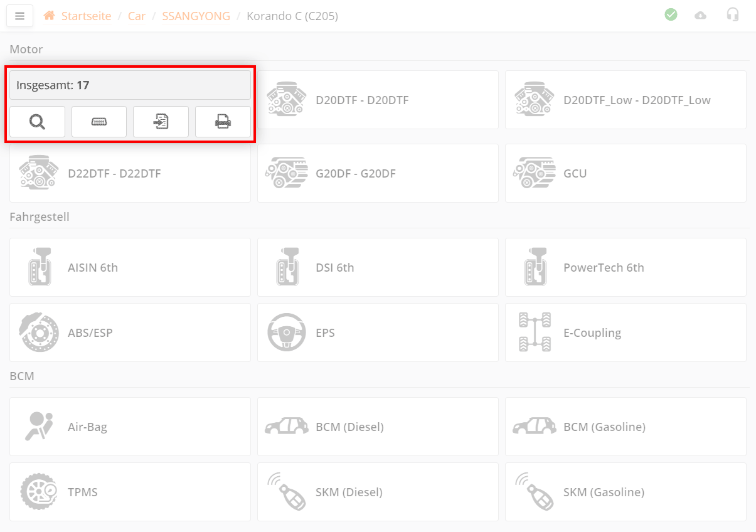756x532 pixels.
Task: Click the printer icon button
Action: [223, 122]
